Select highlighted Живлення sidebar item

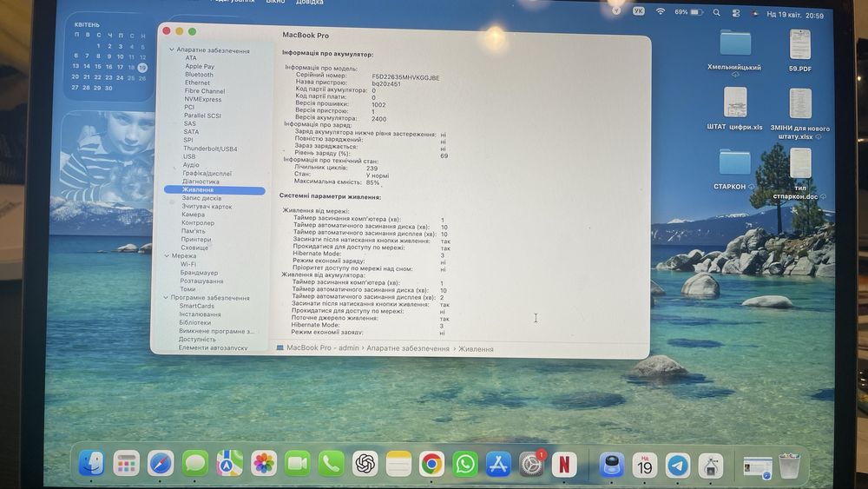point(214,190)
